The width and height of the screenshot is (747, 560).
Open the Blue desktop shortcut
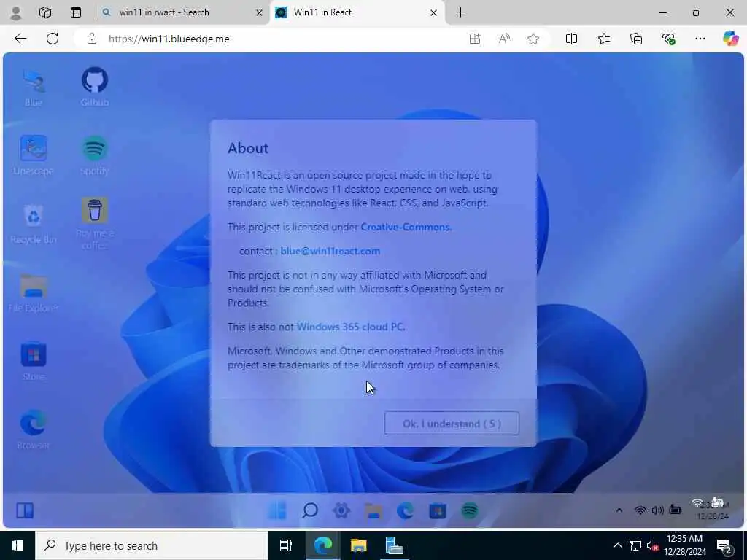(34, 88)
